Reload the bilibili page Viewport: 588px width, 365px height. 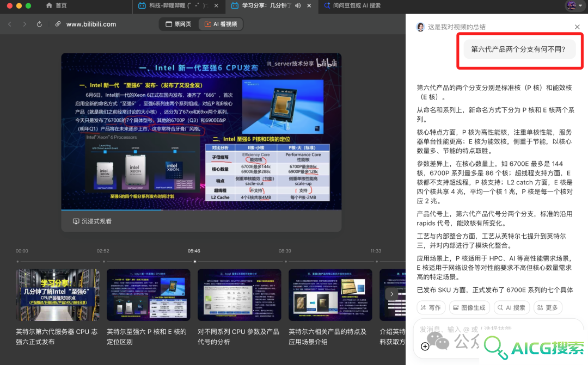coord(39,24)
